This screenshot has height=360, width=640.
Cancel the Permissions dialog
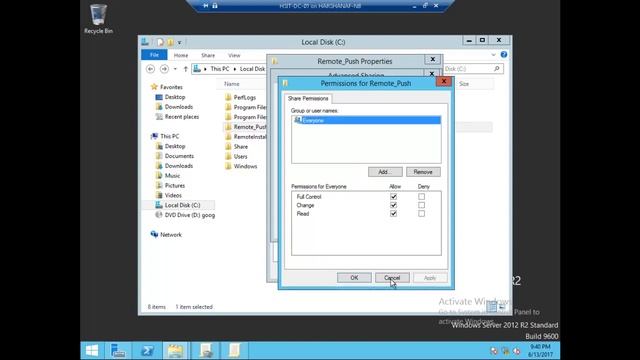click(x=392, y=278)
